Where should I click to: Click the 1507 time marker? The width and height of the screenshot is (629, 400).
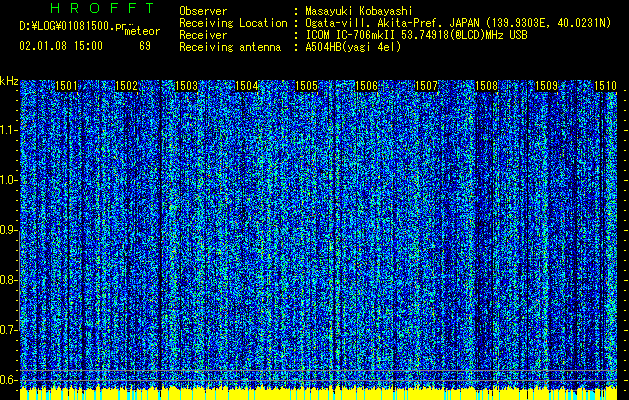click(426, 86)
